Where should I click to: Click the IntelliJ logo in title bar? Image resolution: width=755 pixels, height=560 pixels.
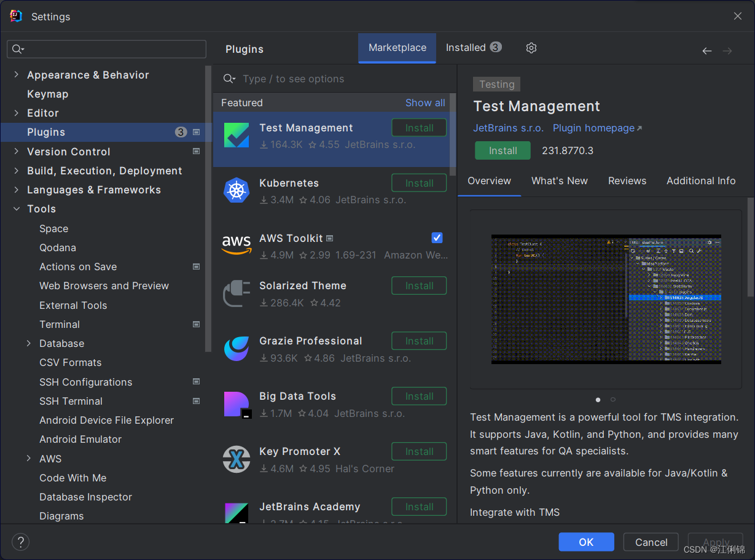[16, 16]
